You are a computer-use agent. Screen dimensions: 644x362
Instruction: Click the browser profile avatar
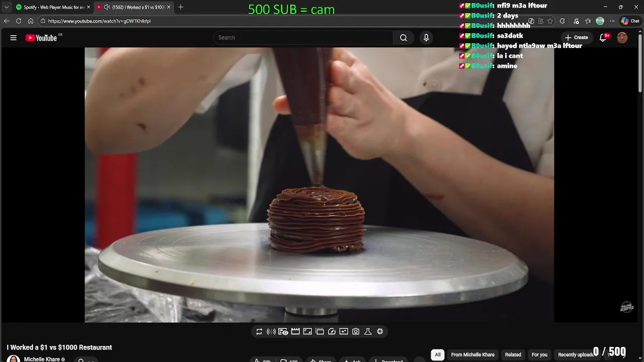click(600, 21)
